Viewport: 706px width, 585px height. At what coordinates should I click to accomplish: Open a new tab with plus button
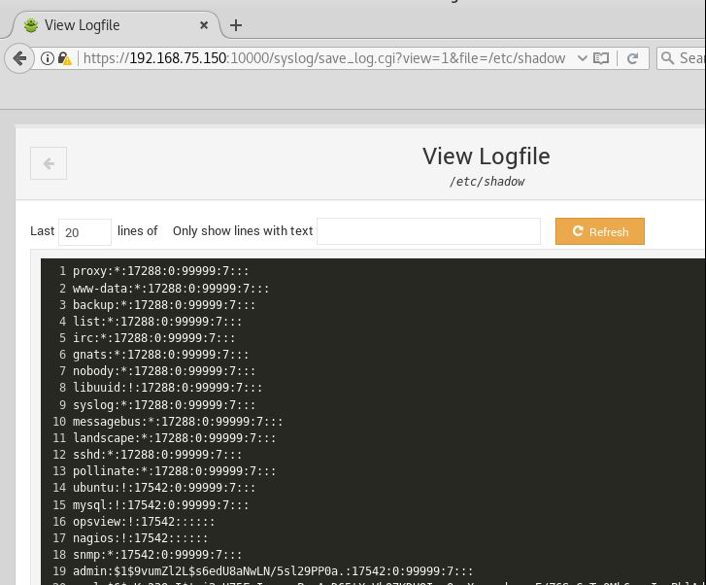tap(235, 25)
